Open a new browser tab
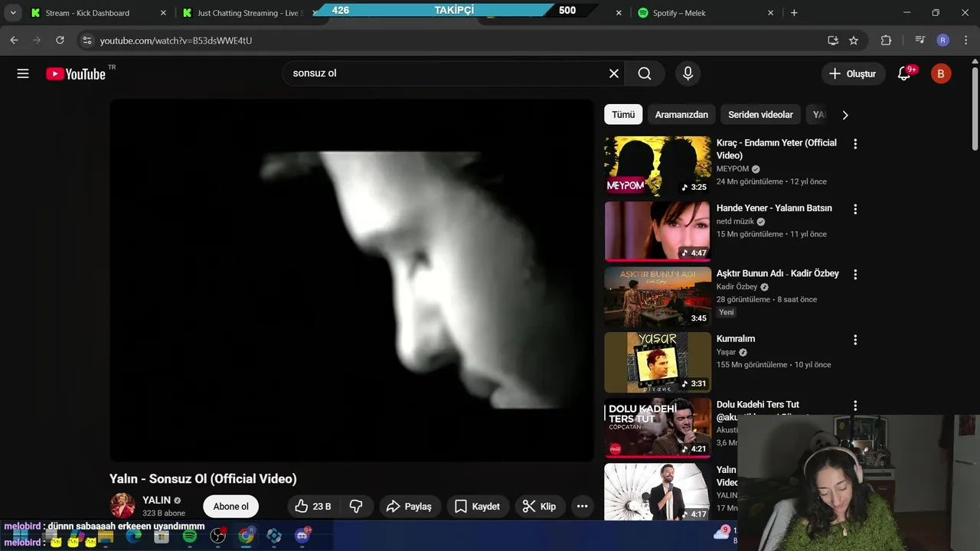This screenshot has width=980, height=551. [x=794, y=13]
